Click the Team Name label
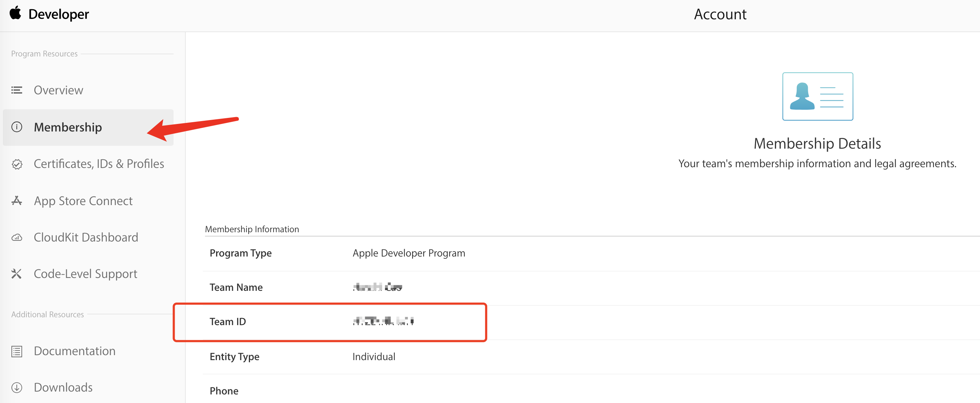980x403 pixels. tap(236, 287)
